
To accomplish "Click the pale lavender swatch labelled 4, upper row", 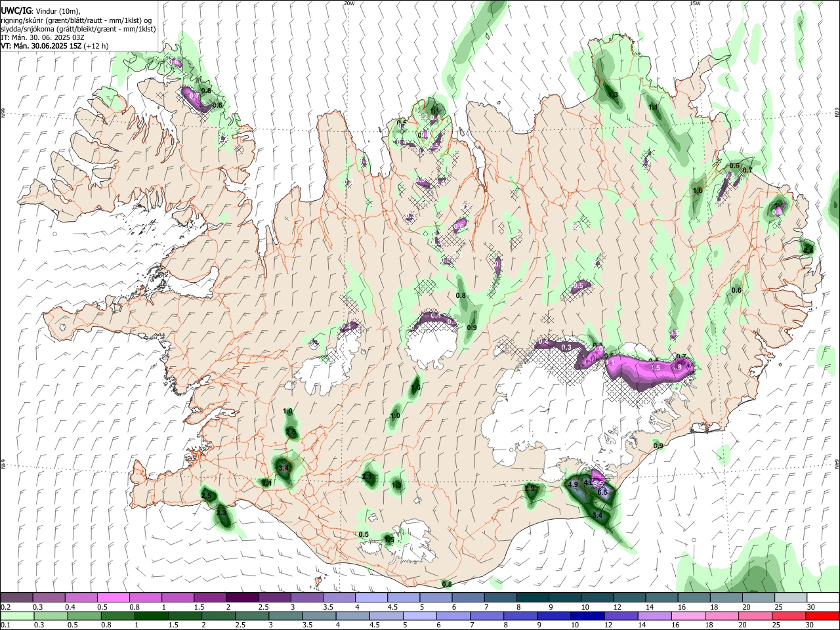I will tap(371, 597).
